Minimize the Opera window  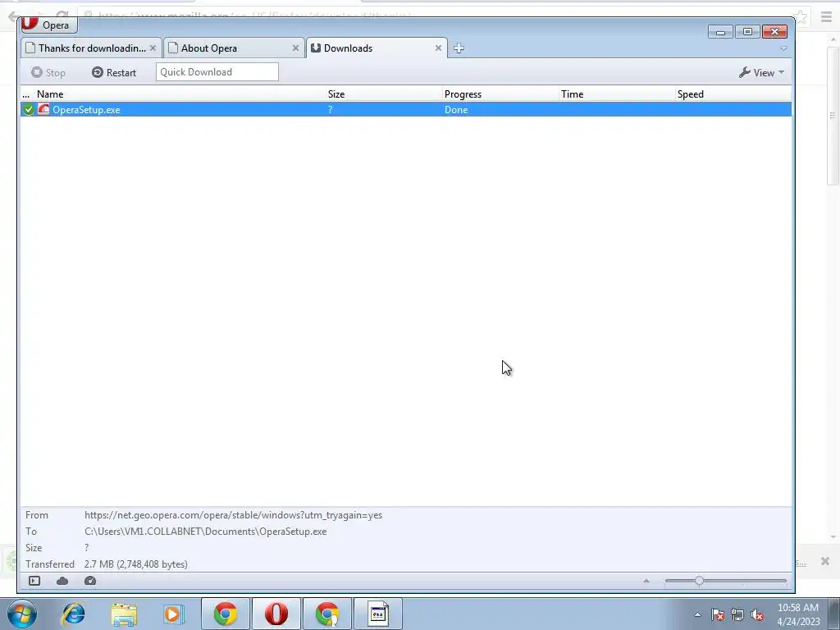(720, 32)
